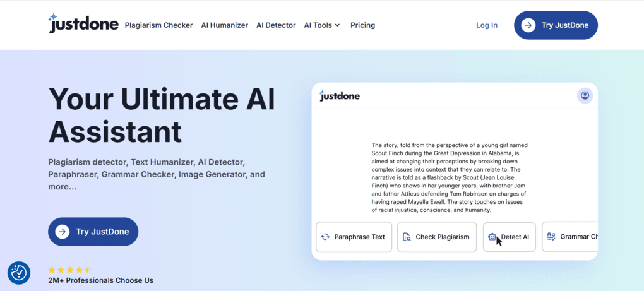
Task: Open the cookie preferences badge
Action: point(19,273)
